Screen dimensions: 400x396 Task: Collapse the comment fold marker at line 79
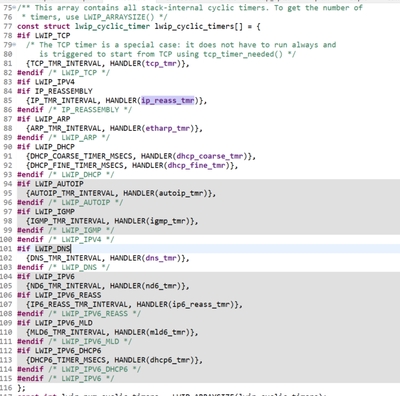[14, 45]
